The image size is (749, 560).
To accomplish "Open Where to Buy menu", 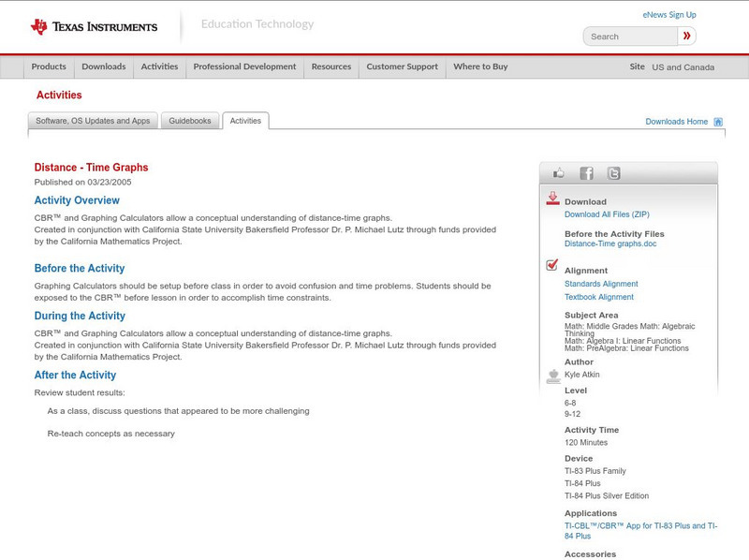I will tap(480, 66).
